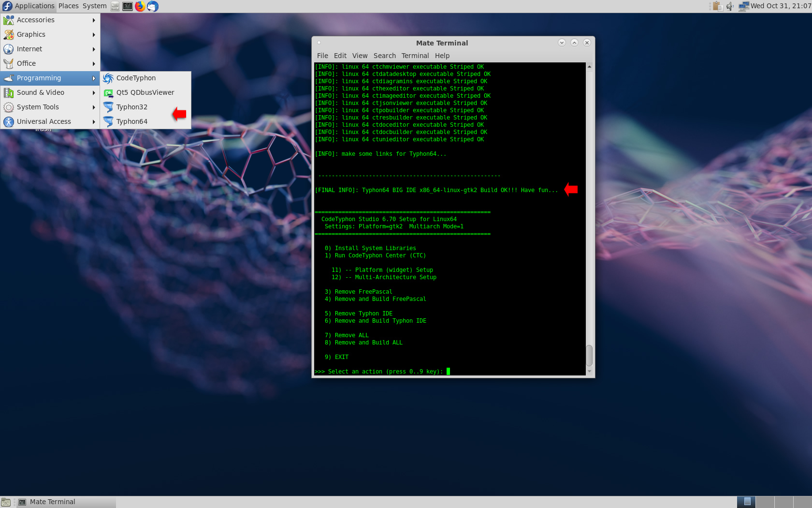Launch Firefox from the top panel

click(x=140, y=6)
